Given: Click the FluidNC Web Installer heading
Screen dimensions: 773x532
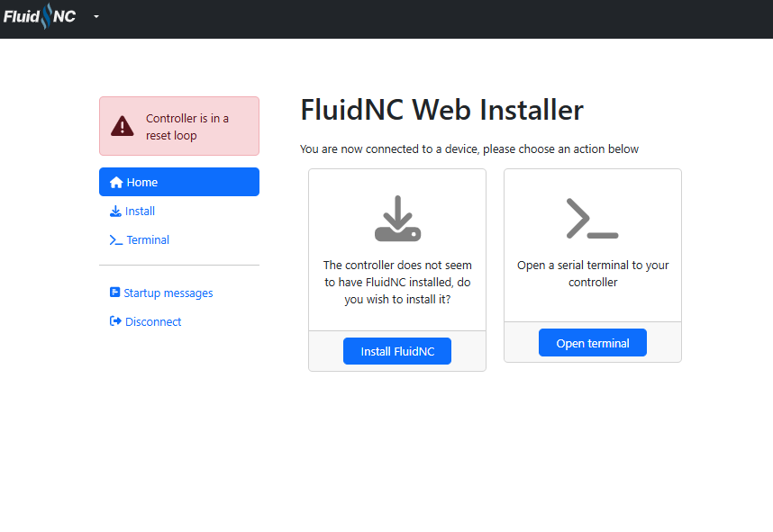Looking at the screenshot, I should (441, 110).
